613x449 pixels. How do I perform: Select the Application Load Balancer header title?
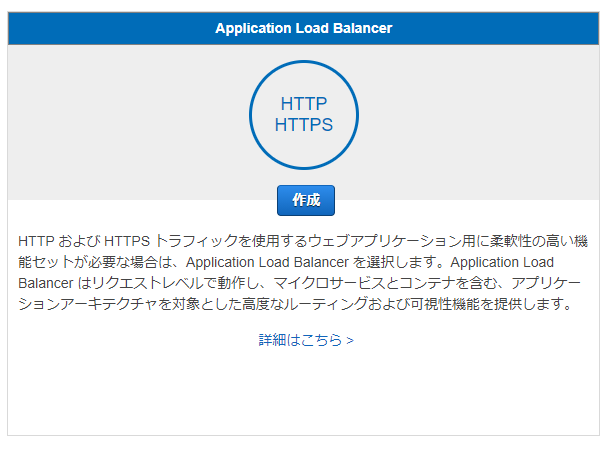coord(303,28)
